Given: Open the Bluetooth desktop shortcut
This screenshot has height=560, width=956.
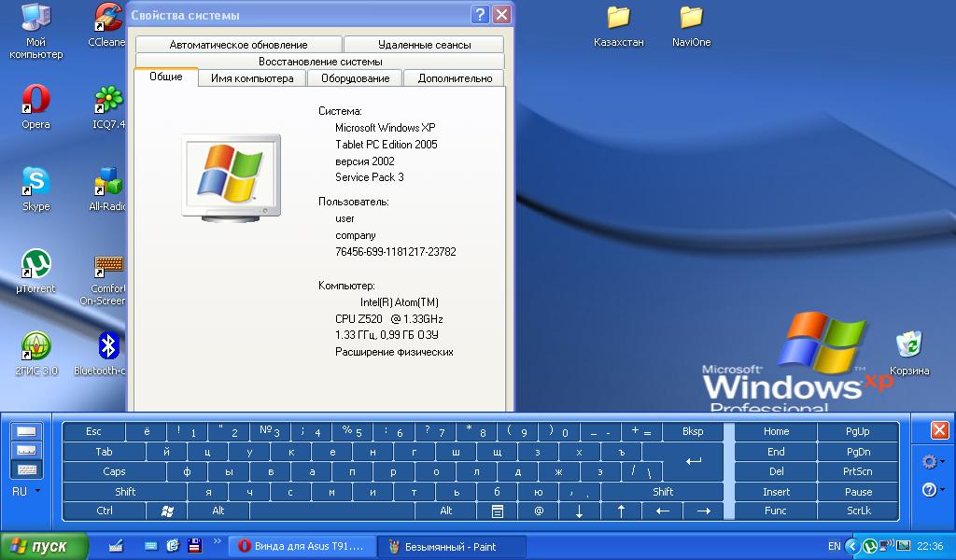Looking at the screenshot, I should [101, 354].
